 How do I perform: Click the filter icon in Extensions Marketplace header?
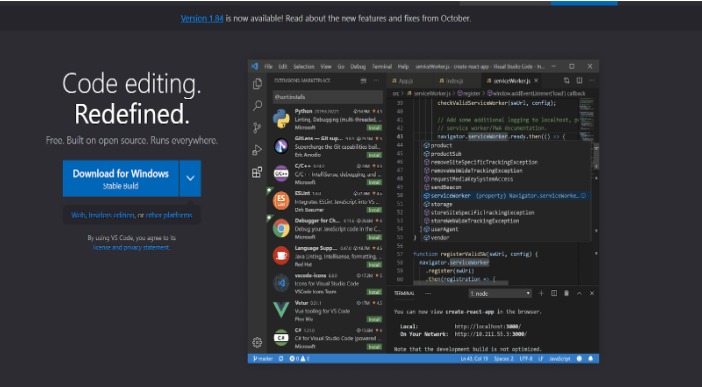point(364,81)
